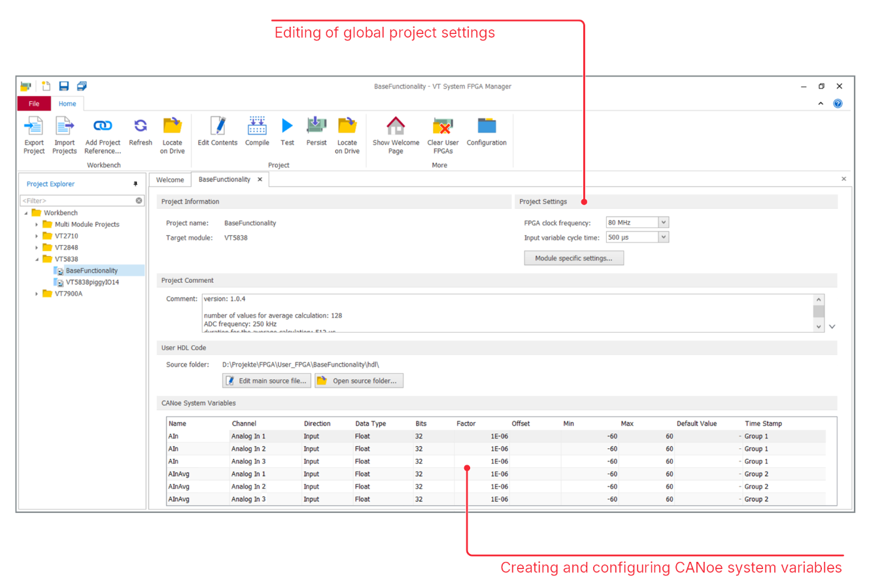
Task: Select the AInAvg Analog In 1 row
Action: [496, 474]
